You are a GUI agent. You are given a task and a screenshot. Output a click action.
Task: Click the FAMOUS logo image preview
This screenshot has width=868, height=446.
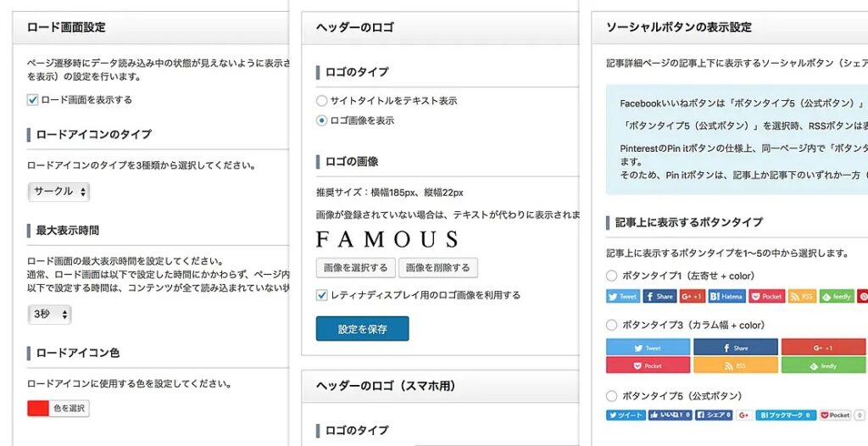coord(387,239)
